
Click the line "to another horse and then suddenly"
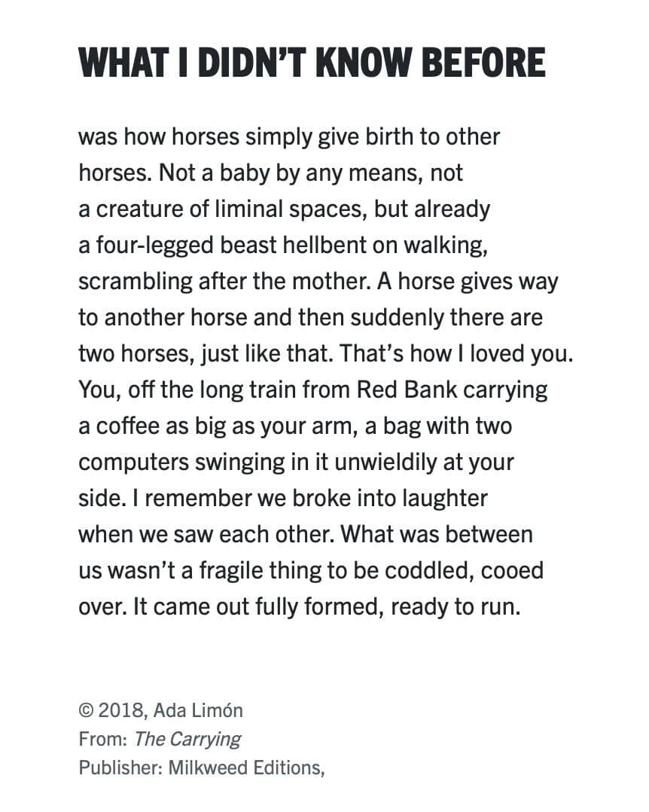310,317
